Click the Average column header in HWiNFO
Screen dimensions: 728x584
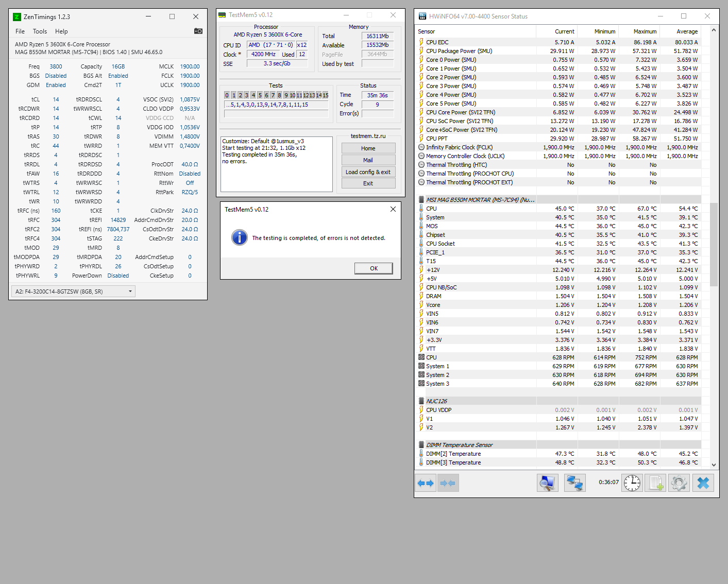click(x=680, y=31)
